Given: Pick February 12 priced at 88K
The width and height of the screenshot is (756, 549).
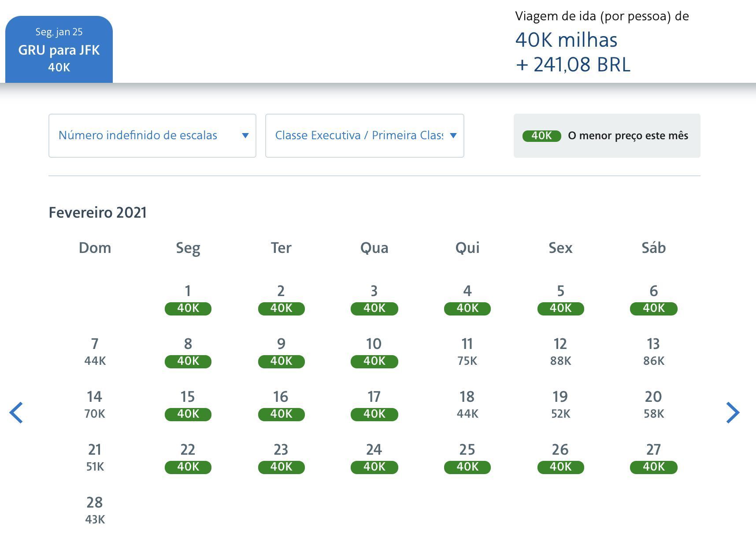Looking at the screenshot, I should (x=560, y=352).
